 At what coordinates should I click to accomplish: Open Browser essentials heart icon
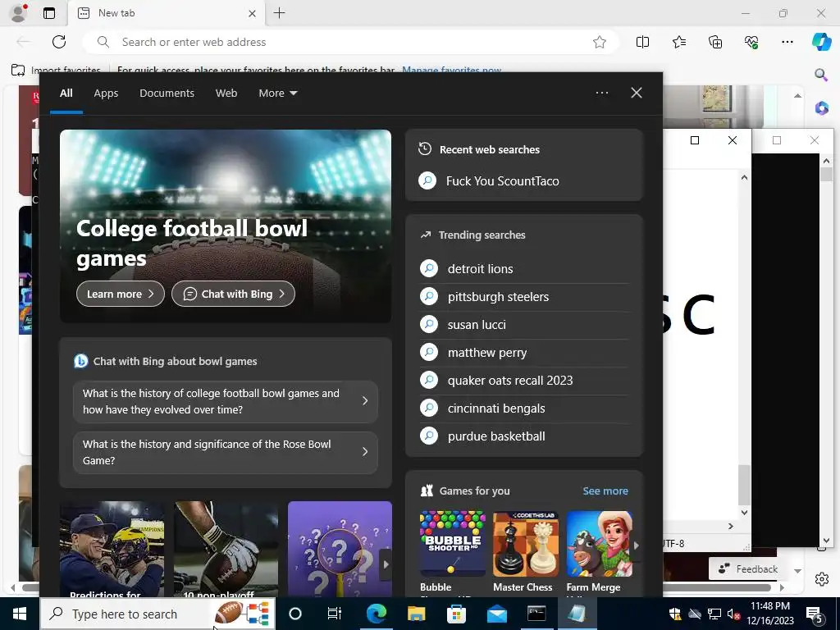(x=751, y=42)
